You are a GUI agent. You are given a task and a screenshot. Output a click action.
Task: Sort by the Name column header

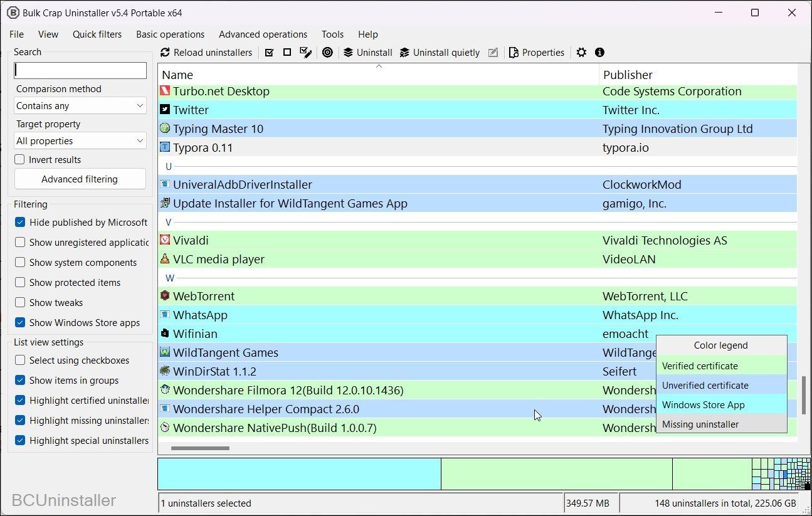coord(378,75)
